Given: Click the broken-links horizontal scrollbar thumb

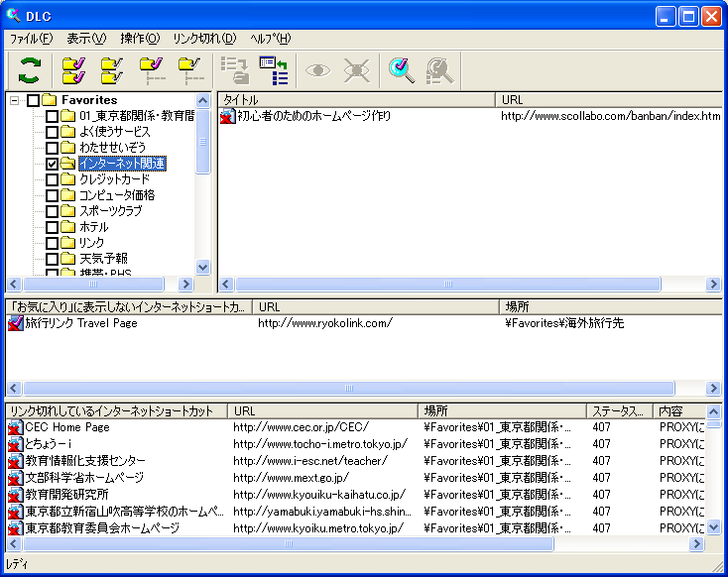Looking at the screenshot, I should pyautogui.click(x=288, y=543).
